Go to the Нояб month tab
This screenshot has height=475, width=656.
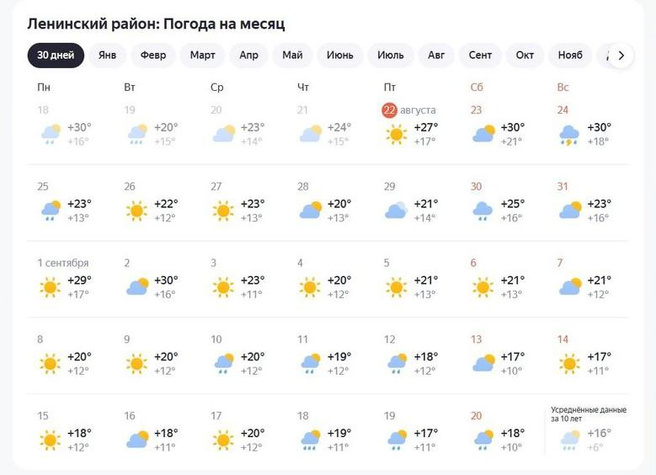(570, 55)
